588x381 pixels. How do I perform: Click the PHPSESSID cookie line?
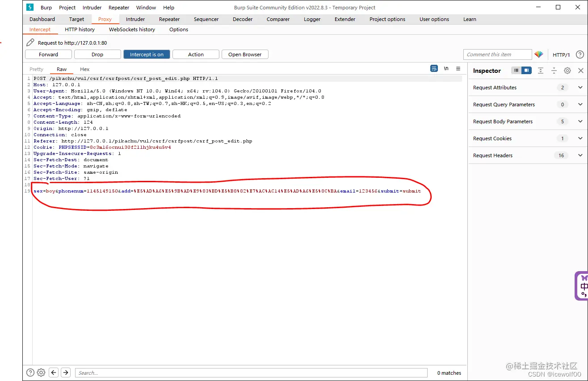pyautogui.click(x=102, y=147)
